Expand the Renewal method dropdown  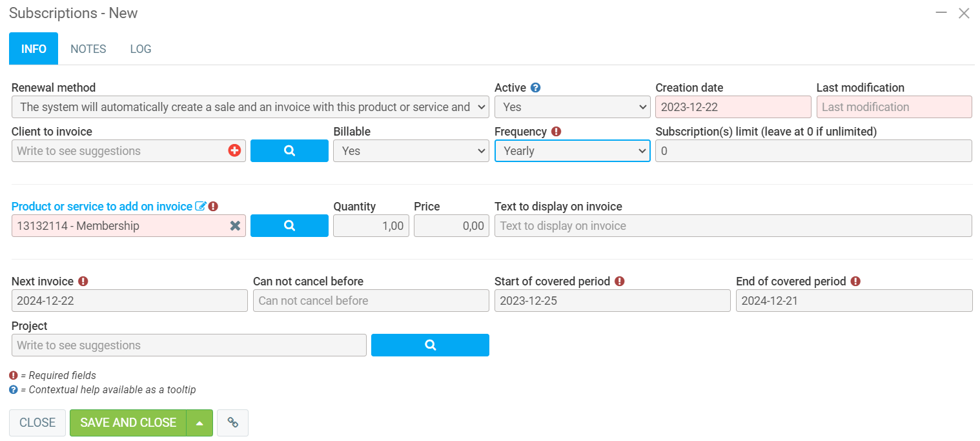point(250,107)
